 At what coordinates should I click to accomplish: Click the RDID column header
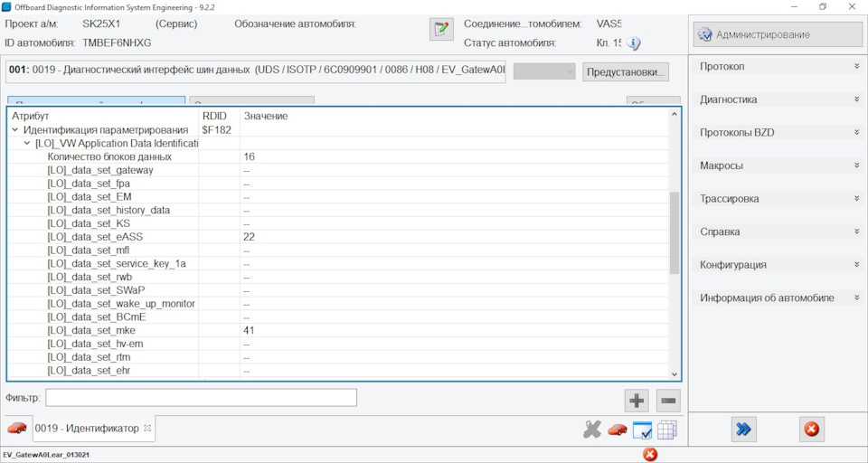(x=214, y=117)
